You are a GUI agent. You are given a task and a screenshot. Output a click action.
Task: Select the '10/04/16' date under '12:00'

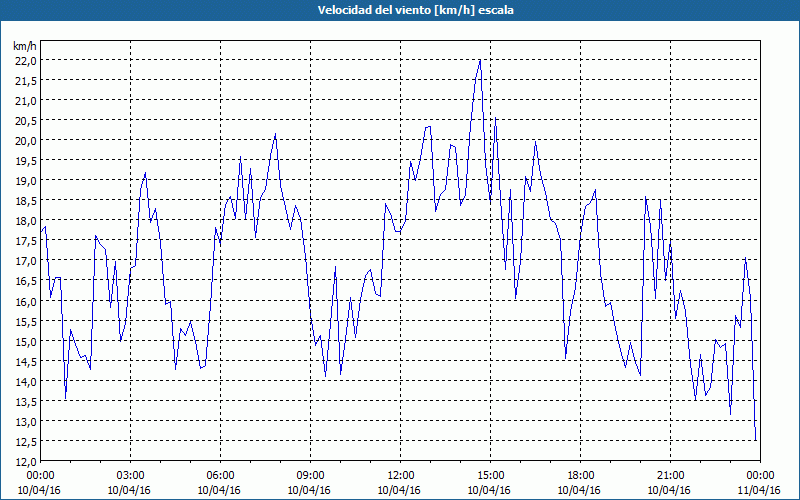pos(399,490)
